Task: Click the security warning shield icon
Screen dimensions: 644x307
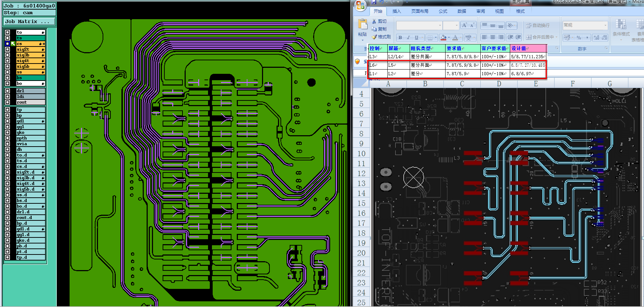Action: 358,61
